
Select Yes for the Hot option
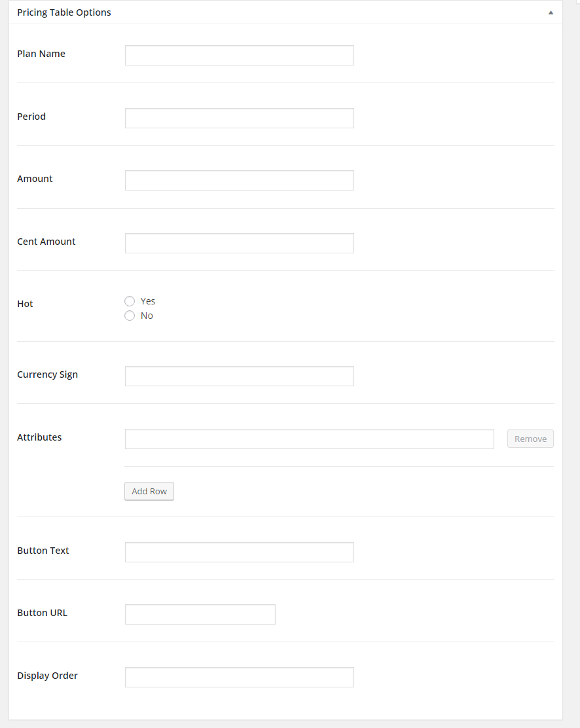pos(130,301)
